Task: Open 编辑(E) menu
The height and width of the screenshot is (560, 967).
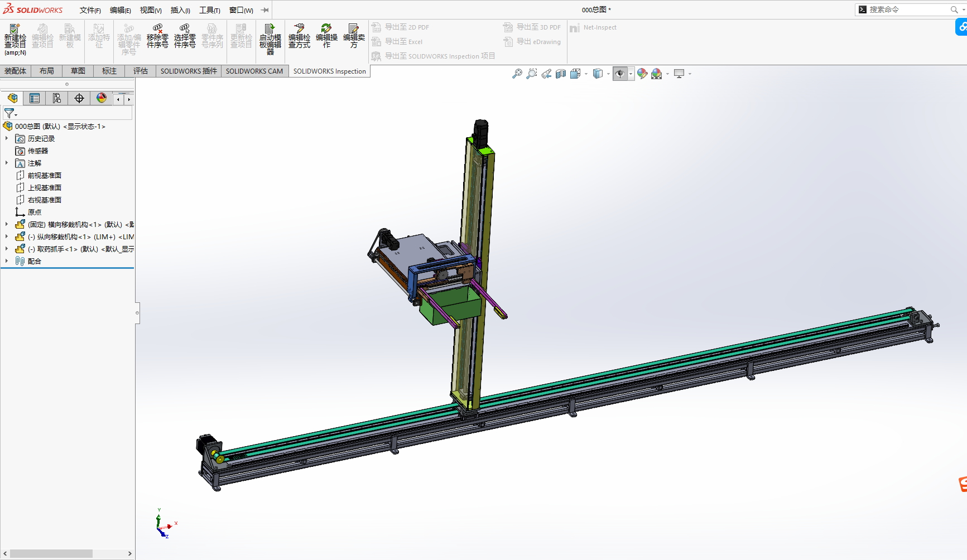Action: [x=121, y=10]
